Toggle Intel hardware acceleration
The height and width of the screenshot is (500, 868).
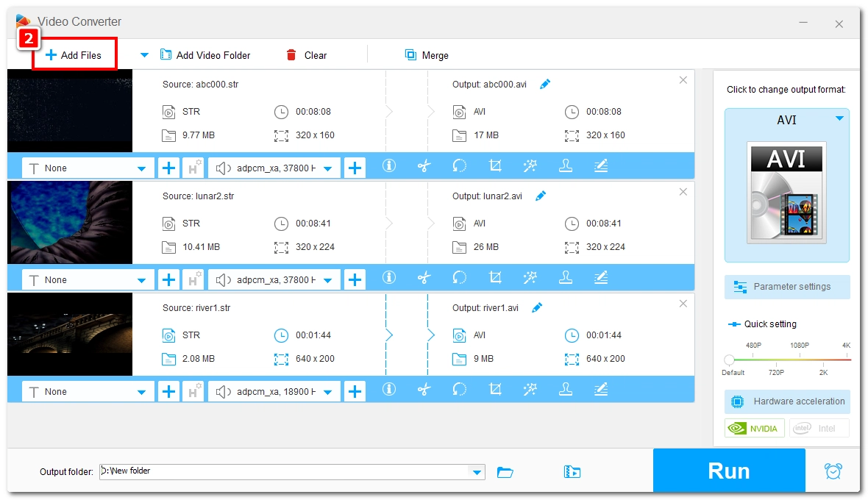[x=819, y=429]
